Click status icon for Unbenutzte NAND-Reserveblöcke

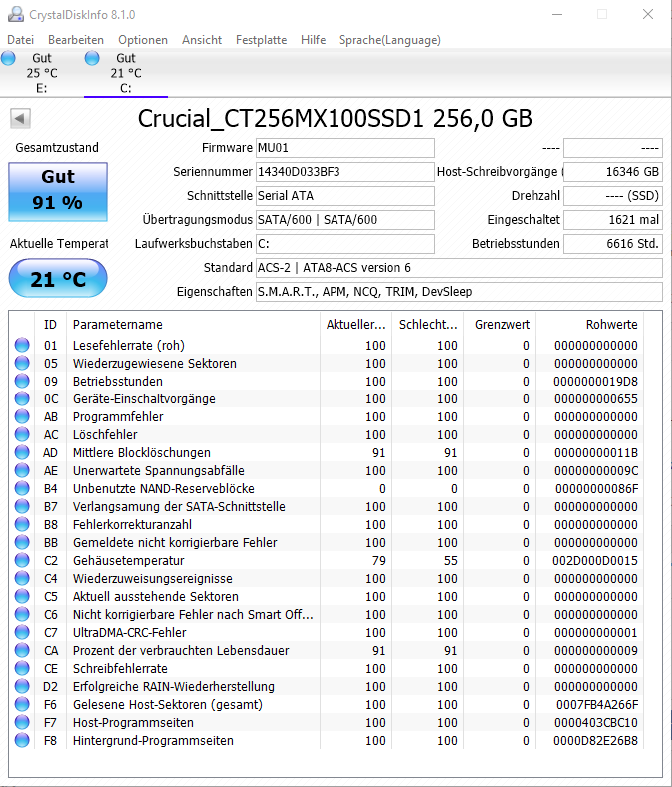[22, 488]
